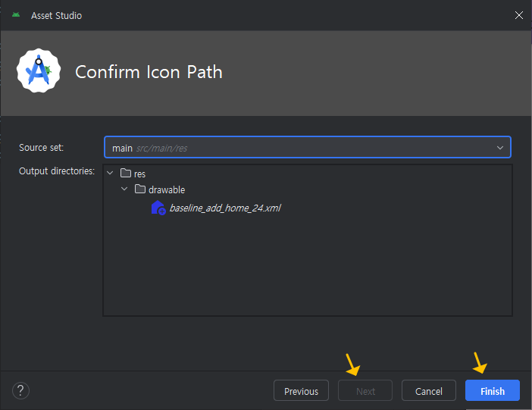
Task: Click the Cancel button
Action: (x=428, y=390)
